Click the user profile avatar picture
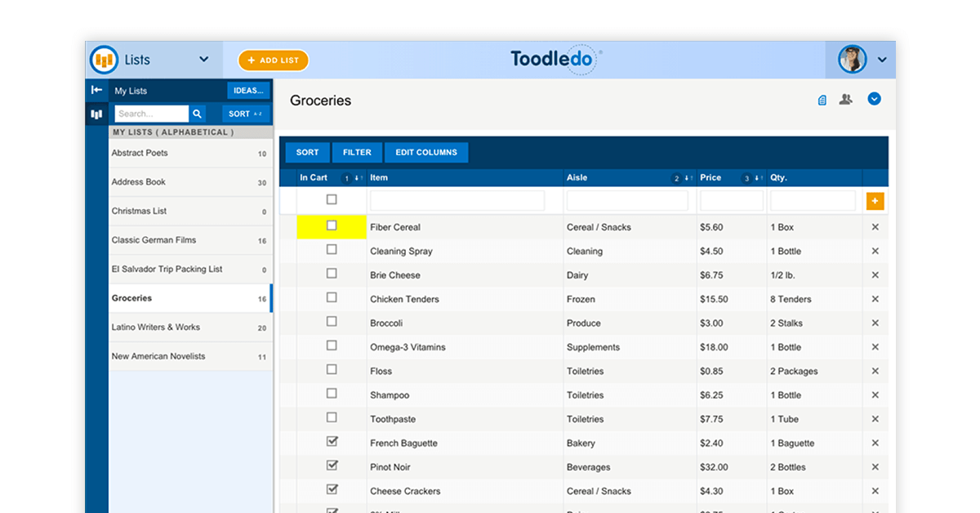Image resolution: width=980 pixels, height=513 pixels. tap(853, 60)
